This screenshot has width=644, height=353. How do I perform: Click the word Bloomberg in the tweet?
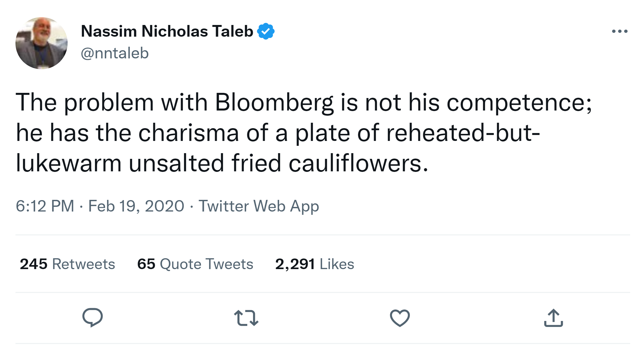[x=274, y=103]
